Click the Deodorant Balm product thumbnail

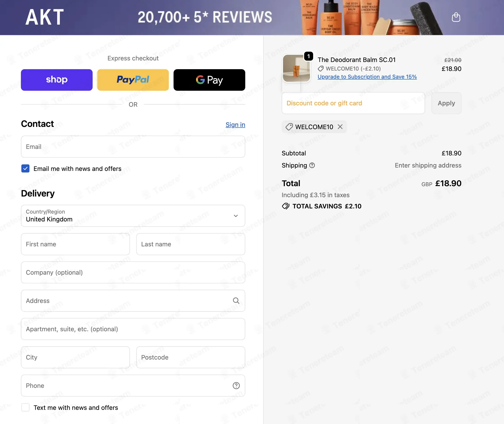(x=296, y=68)
